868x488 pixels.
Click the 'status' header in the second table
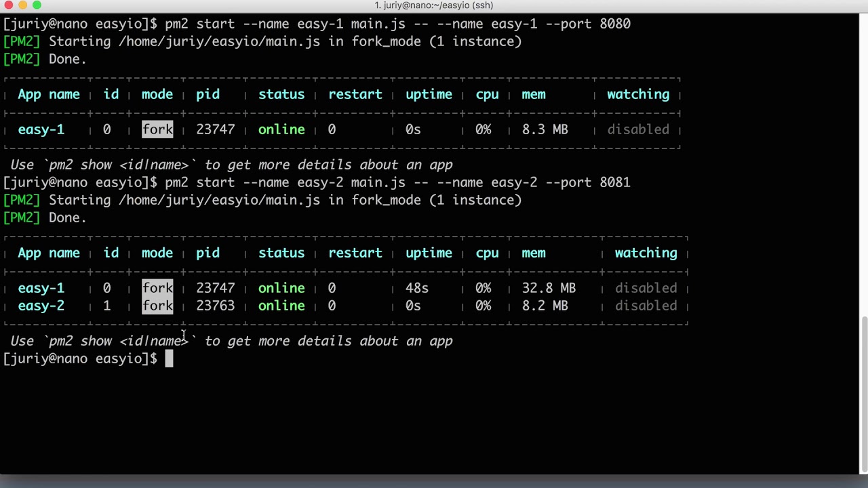[x=281, y=253]
